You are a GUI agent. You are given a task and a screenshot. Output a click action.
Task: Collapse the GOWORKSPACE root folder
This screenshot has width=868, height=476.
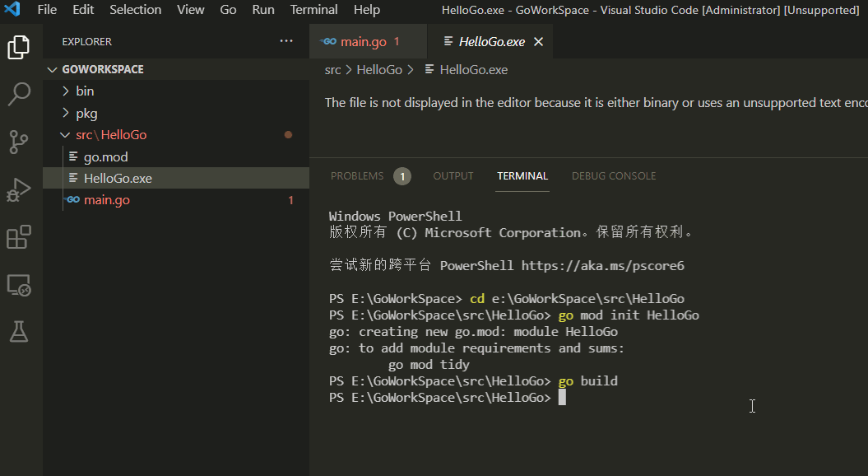click(x=52, y=69)
